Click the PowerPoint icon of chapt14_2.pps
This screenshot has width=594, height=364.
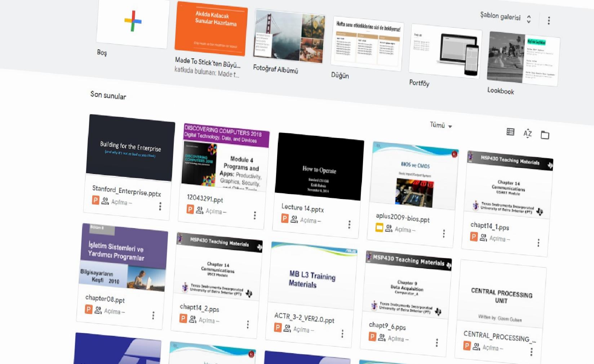(x=183, y=319)
